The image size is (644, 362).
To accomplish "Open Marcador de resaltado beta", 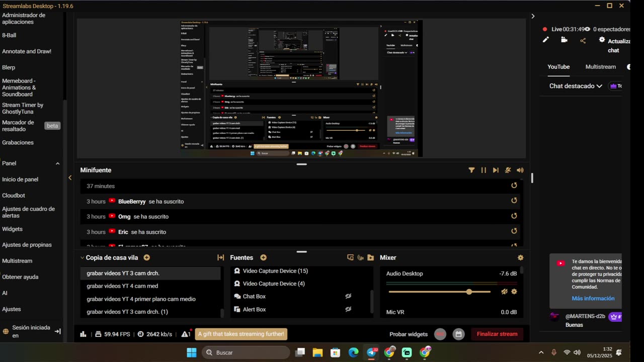I will 31,126.
